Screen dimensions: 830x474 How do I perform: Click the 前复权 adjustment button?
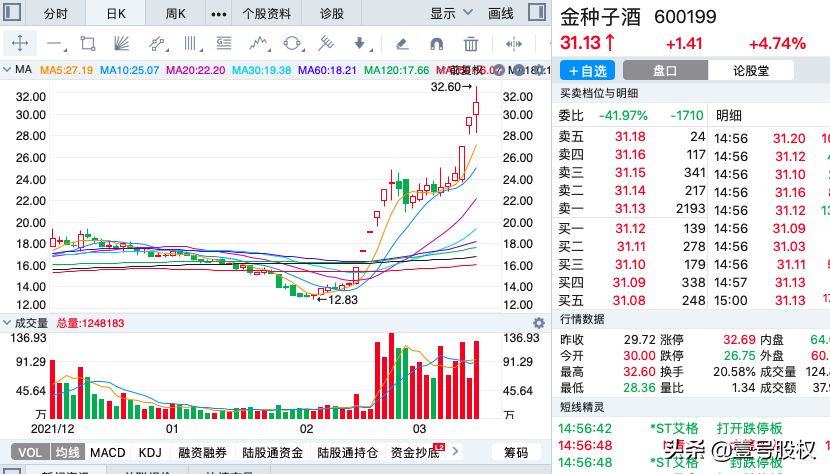466,70
